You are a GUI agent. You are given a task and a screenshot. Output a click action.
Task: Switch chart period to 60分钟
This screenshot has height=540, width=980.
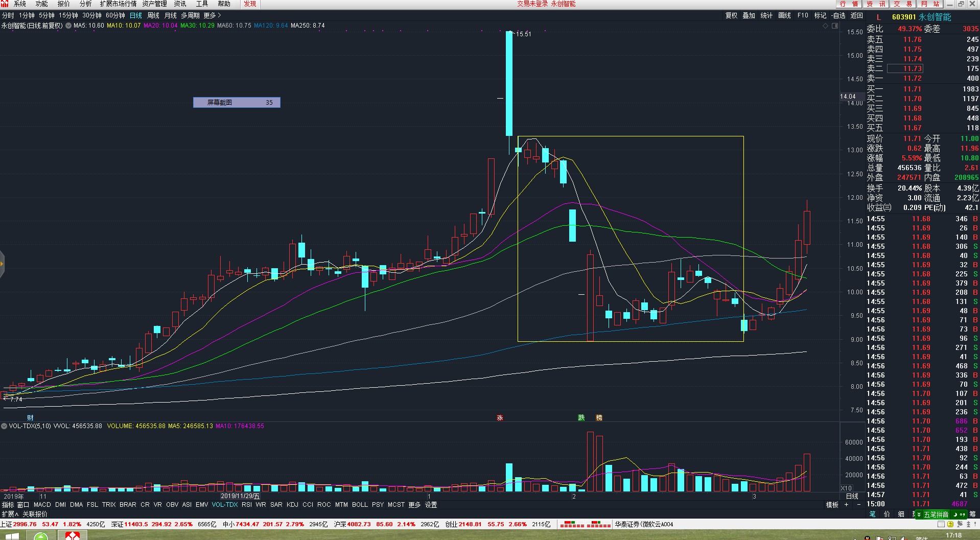pyautogui.click(x=115, y=15)
